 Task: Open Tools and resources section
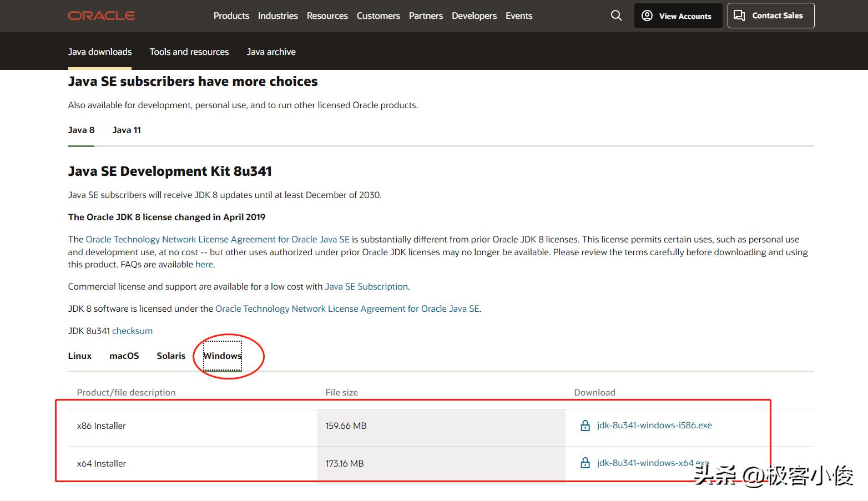(189, 52)
